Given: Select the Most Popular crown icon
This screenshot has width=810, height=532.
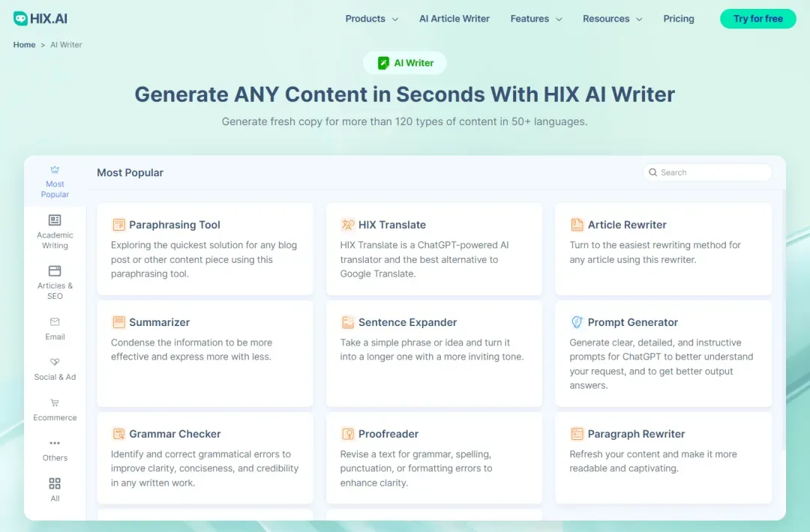Looking at the screenshot, I should click(x=55, y=170).
